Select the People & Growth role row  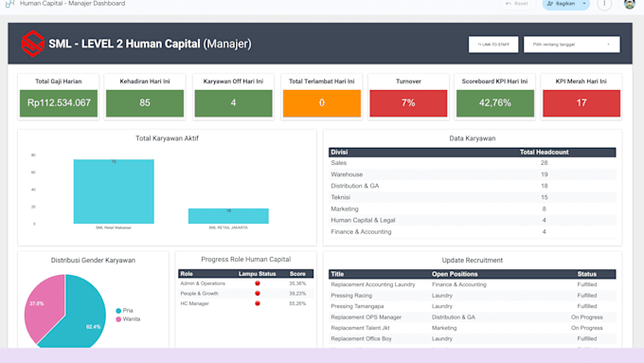[x=245, y=294]
